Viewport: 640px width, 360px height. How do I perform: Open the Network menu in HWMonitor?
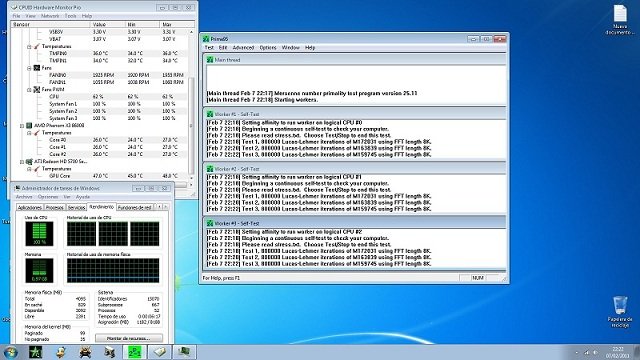click(x=50, y=16)
